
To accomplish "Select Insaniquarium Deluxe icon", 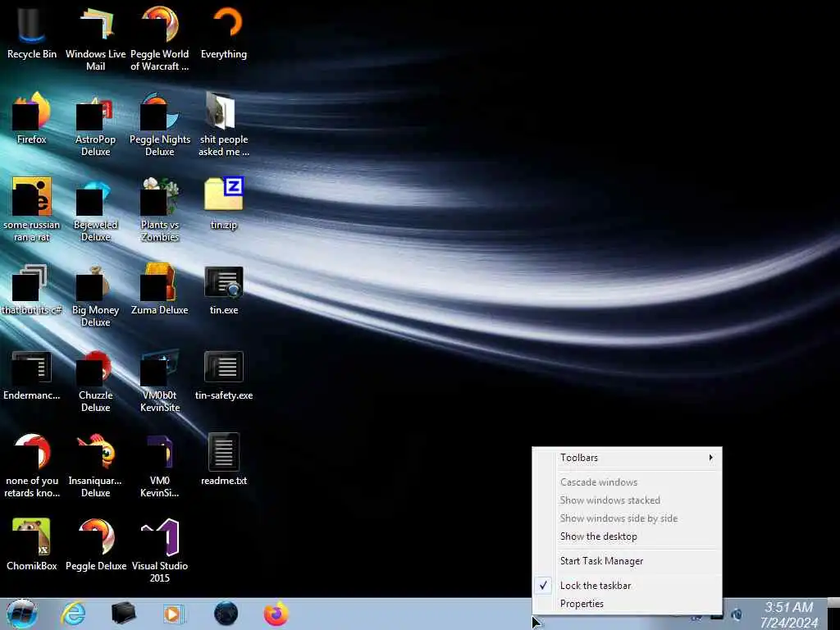I will pyautogui.click(x=95, y=466).
